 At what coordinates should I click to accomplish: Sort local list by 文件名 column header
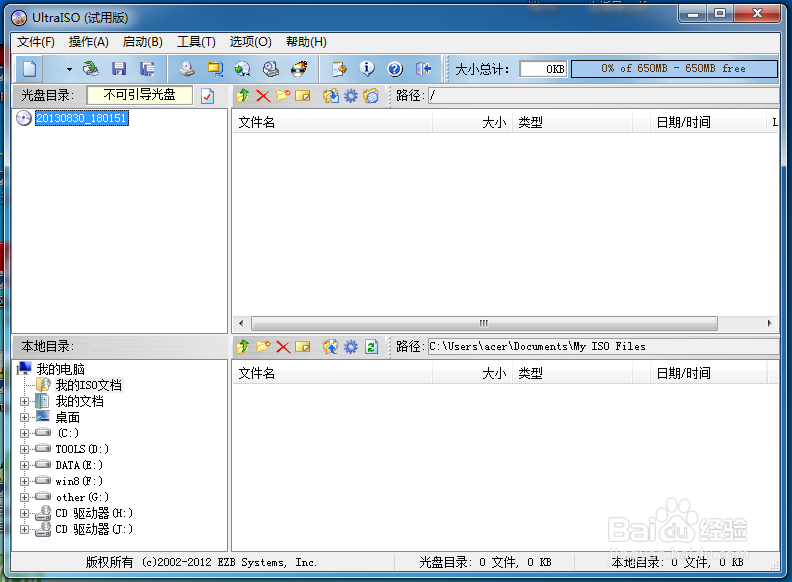(x=332, y=373)
